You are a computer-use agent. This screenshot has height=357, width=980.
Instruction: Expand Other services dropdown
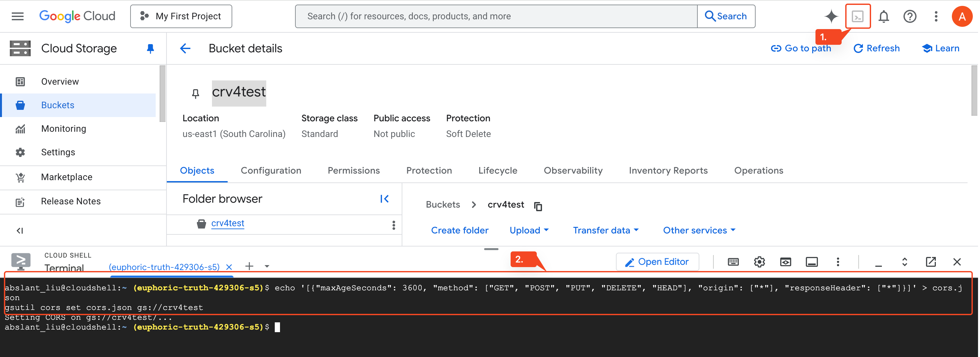[699, 230]
